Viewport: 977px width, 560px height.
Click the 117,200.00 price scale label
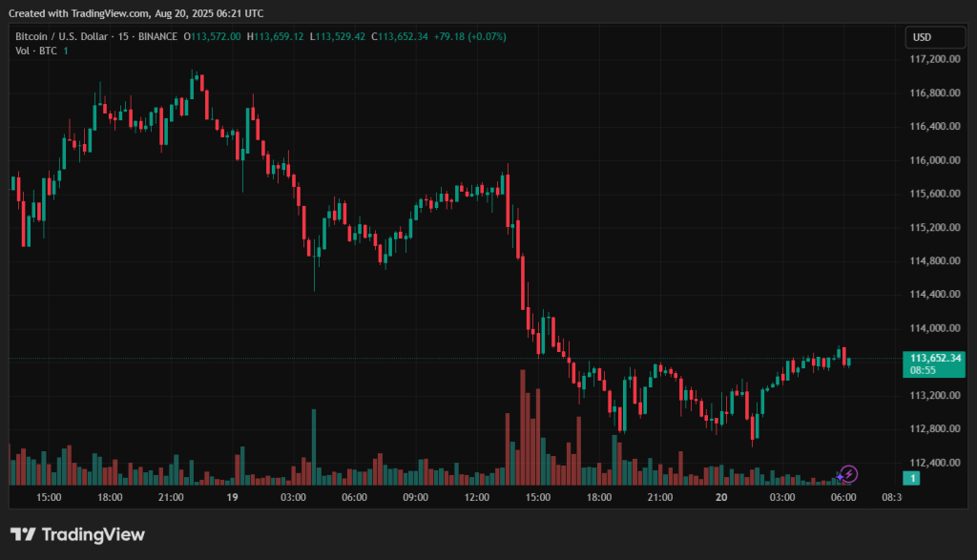[x=934, y=58]
